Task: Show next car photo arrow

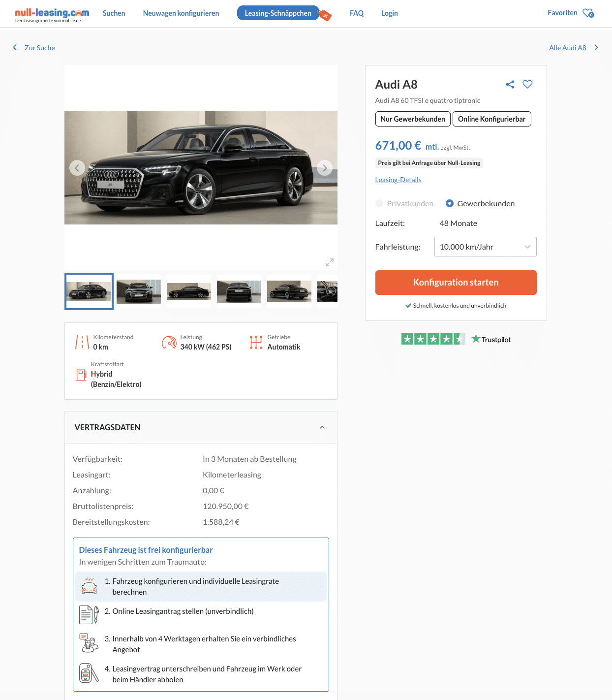Action: click(x=325, y=168)
